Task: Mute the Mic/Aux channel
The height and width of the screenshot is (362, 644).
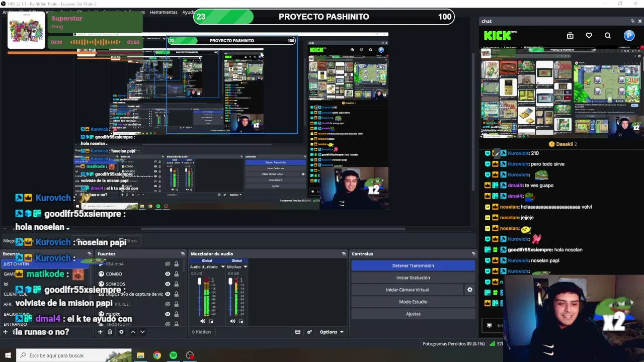Action: click(232, 321)
